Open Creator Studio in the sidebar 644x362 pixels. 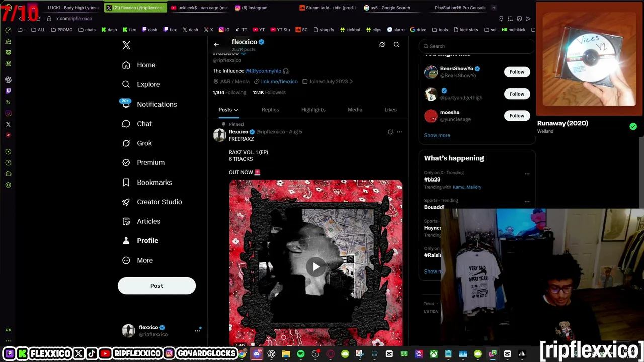(x=152, y=202)
